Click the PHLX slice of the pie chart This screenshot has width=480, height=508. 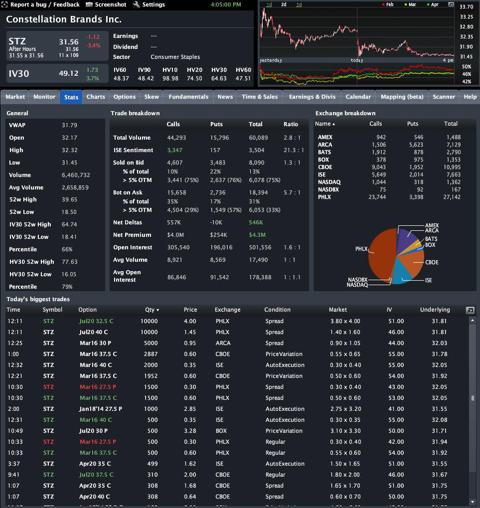pos(383,255)
